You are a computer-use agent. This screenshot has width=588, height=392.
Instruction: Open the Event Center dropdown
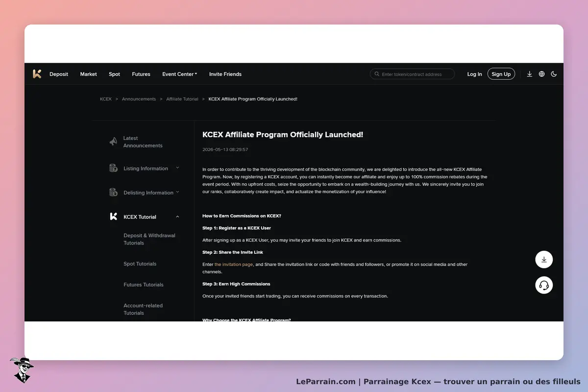pyautogui.click(x=179, y=74)
